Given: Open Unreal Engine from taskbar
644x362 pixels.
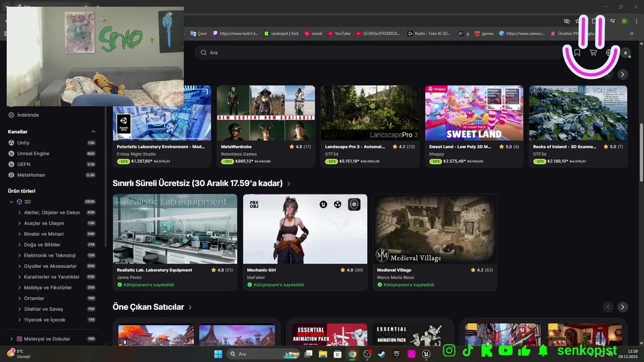Looking at the screenshot, I should tap(427, 354).
